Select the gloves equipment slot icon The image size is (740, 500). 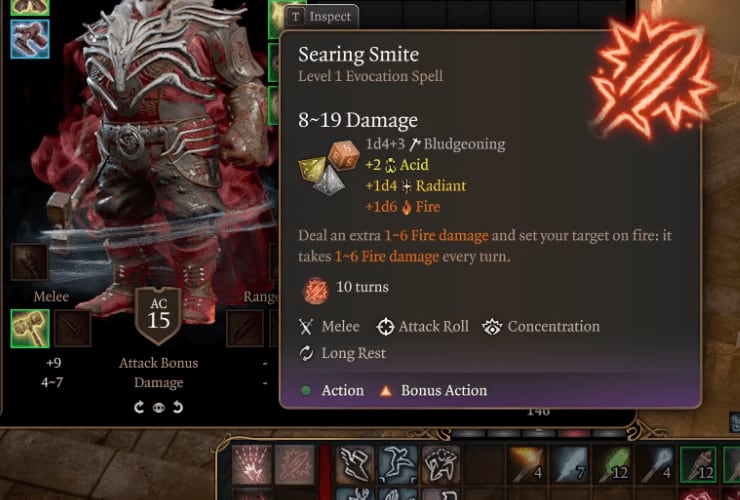pyautogui.click(x=30, y=40)
